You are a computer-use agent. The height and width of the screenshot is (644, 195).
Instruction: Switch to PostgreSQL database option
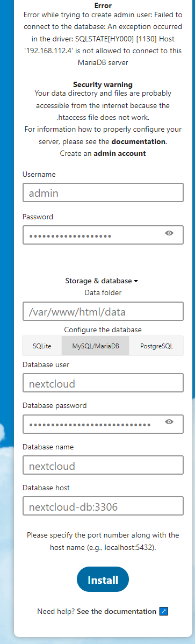(156, 346)
